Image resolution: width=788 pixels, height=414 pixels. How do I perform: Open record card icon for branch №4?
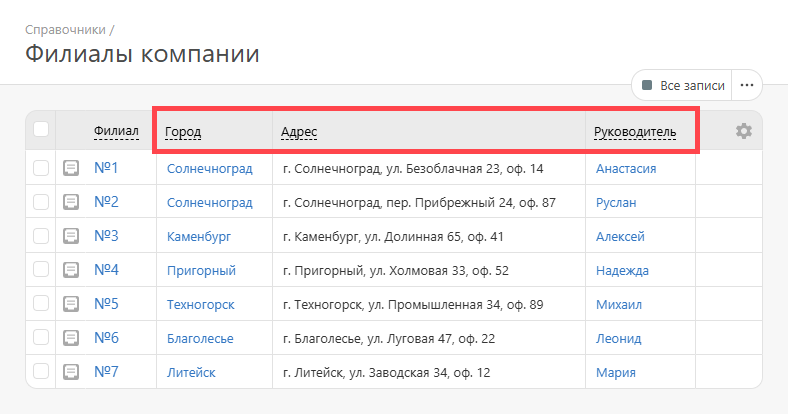pyautogui.click(x=71, y=270)
